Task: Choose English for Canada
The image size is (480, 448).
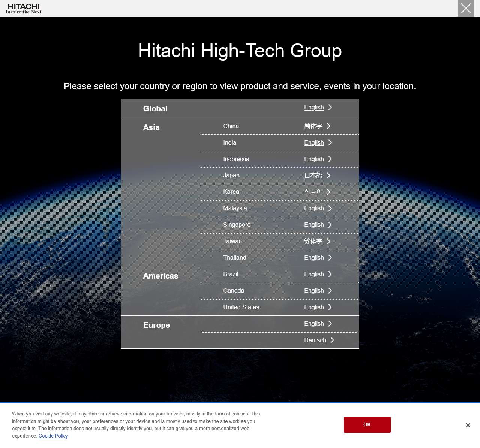Action: click(x=314, y=291)
